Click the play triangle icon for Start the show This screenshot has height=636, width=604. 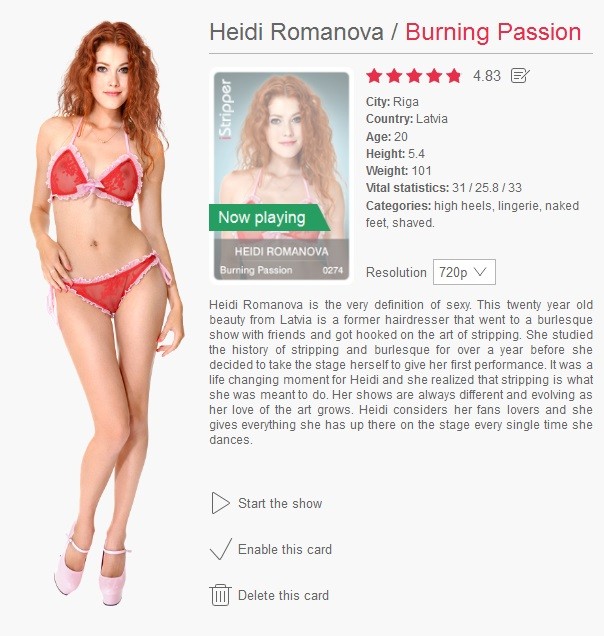(220, 503)
